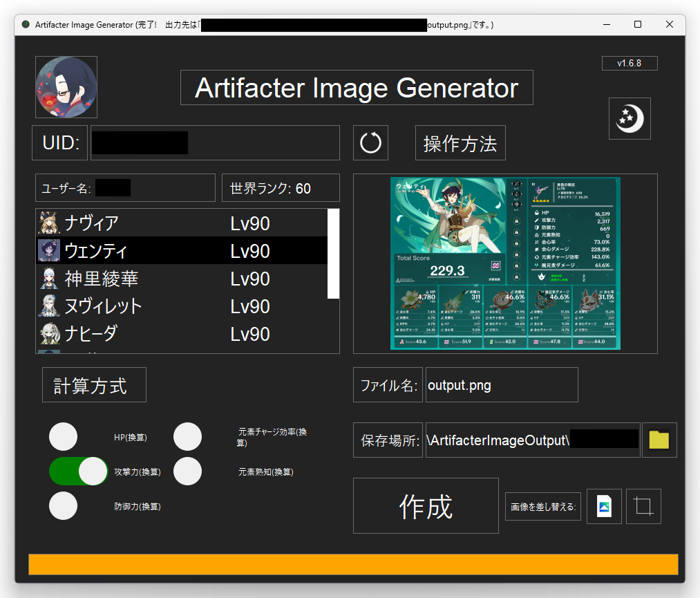Screen dimensions: 700x598
Task: Click the reload circular arrow icon
Action: coord(370,143)
